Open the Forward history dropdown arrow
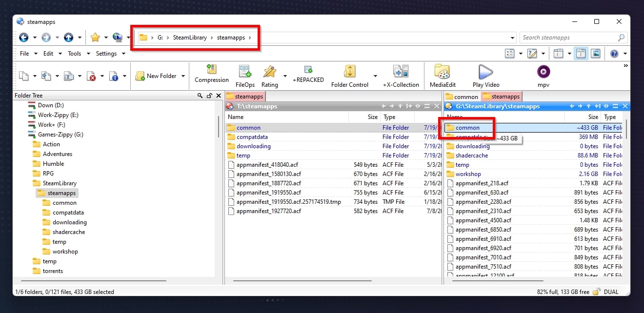Screen dimensions: 644x313 click(x=57, y=38)
